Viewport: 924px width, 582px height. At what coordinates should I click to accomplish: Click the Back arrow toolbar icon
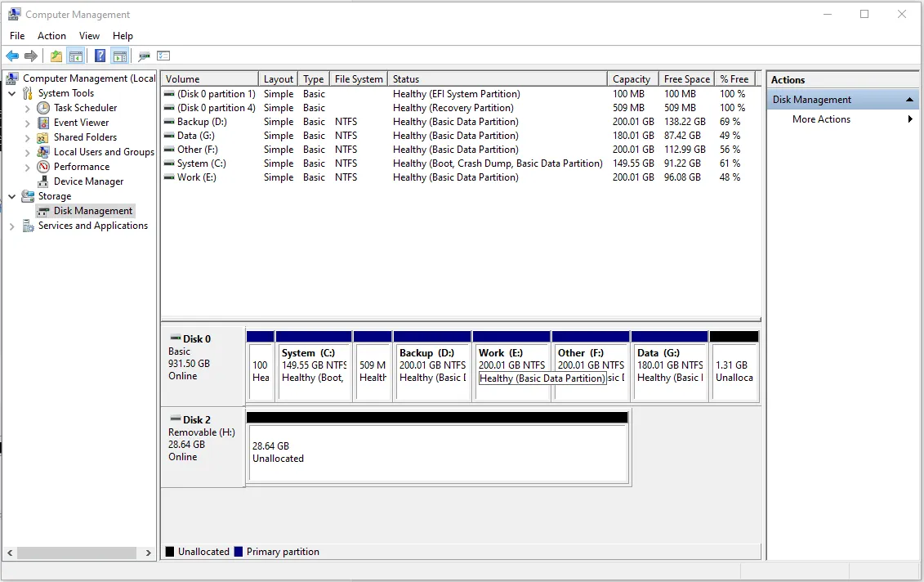pos(12,56)
